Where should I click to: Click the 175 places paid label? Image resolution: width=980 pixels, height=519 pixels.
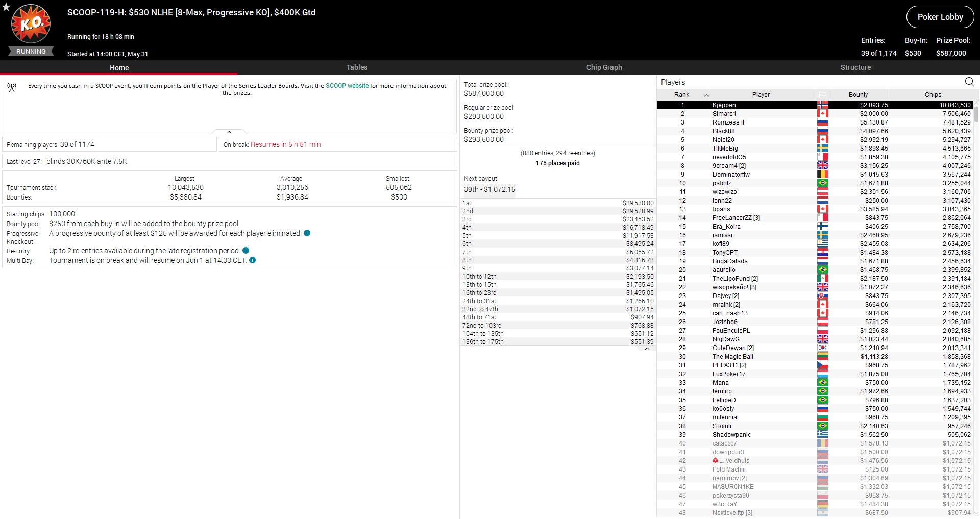tap(557, 163)
